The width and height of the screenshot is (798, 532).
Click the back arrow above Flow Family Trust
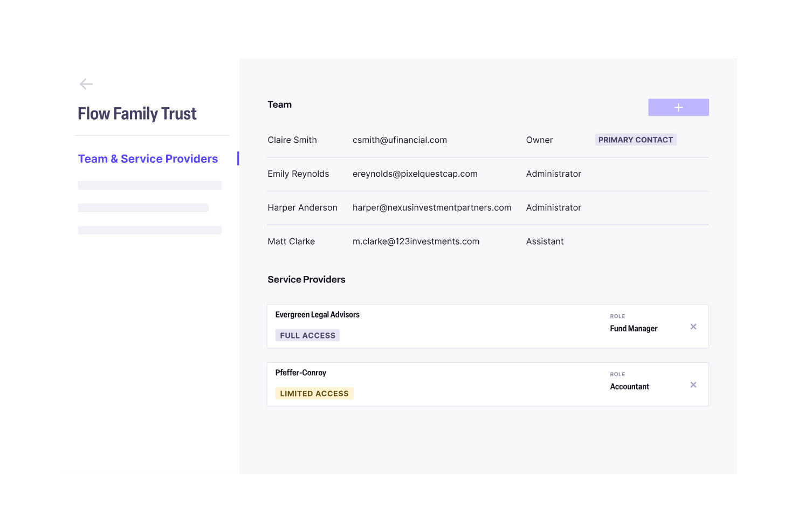point(86,84)
